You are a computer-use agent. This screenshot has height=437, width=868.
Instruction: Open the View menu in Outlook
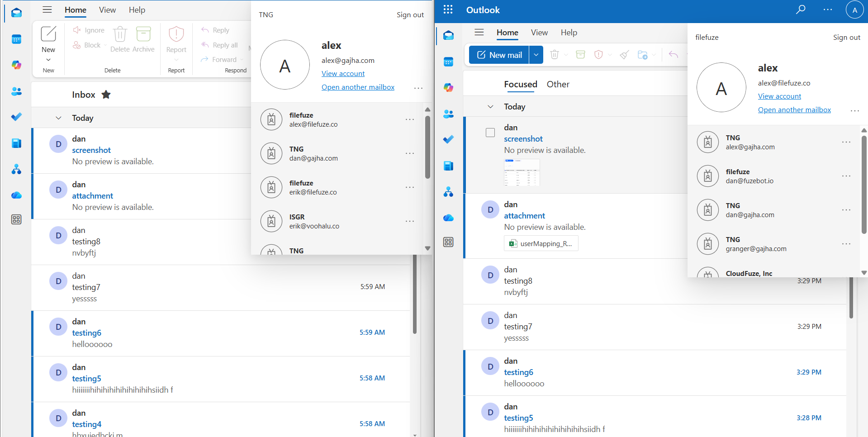(539, 33)
